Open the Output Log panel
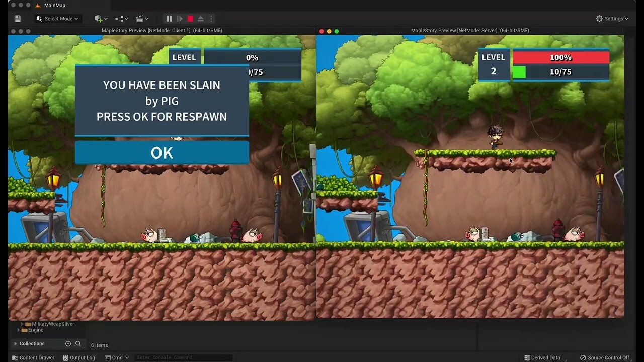The width and height of the screenshot is (644, 362). pyautogui.click(x=78, y=357)
